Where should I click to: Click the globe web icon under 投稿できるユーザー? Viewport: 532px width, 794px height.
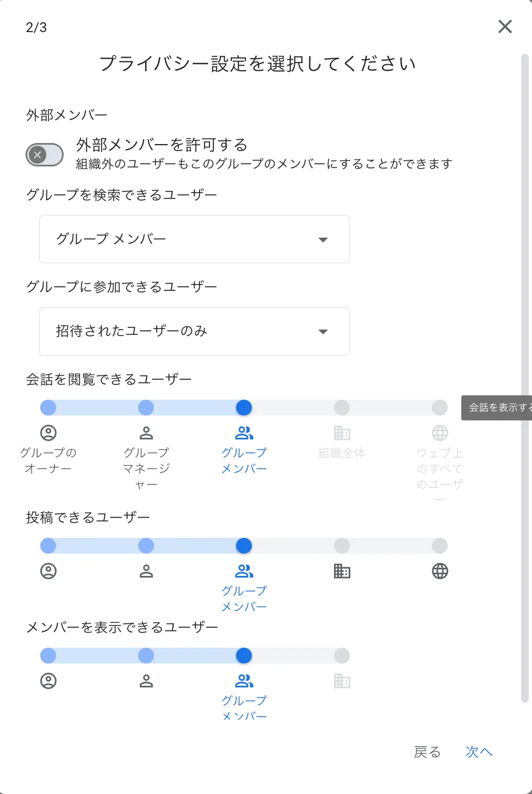[440, 571]
